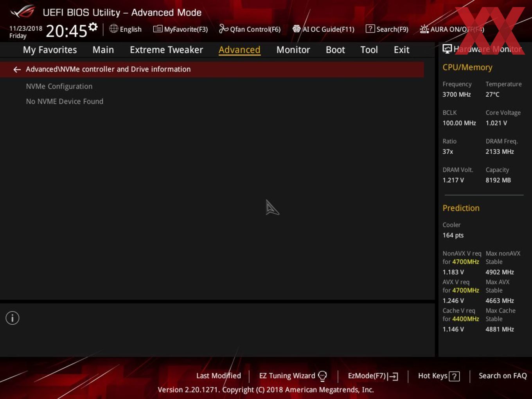The height and width of the screenshot is (399, 532).
Task: Click Cooler score 164 pts
Action: pos(453,235)
